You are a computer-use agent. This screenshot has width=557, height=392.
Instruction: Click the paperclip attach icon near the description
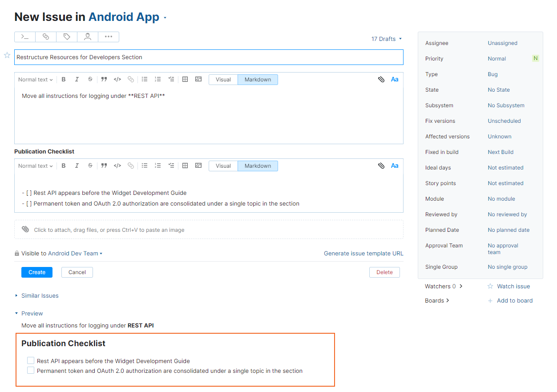pyautogui.click(x=381, y=79)
